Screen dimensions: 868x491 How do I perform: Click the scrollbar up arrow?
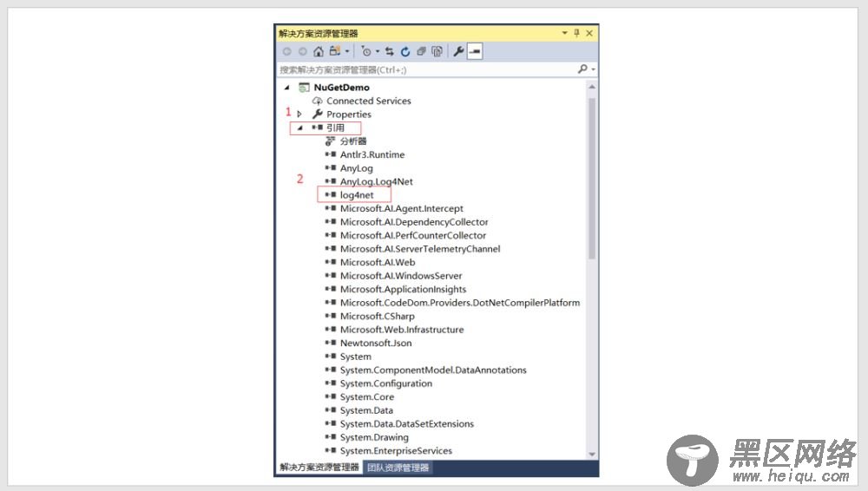pyautogui.click(x=592, y=87)
